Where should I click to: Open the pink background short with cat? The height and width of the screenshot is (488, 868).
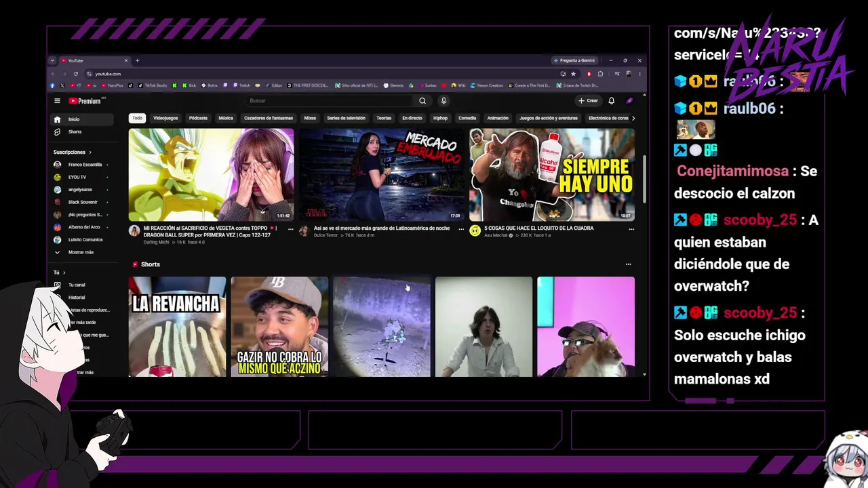coord(586,326)
